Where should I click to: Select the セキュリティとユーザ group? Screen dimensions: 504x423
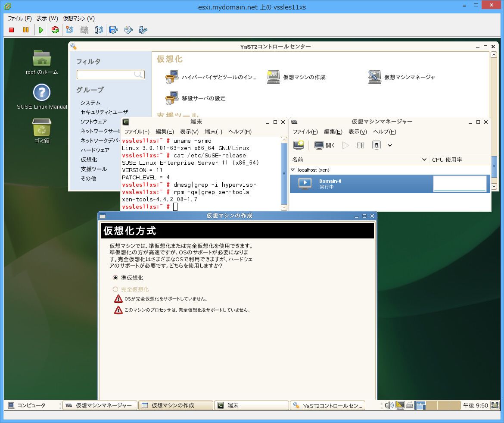pyautogui.click(x=104, y=112)
